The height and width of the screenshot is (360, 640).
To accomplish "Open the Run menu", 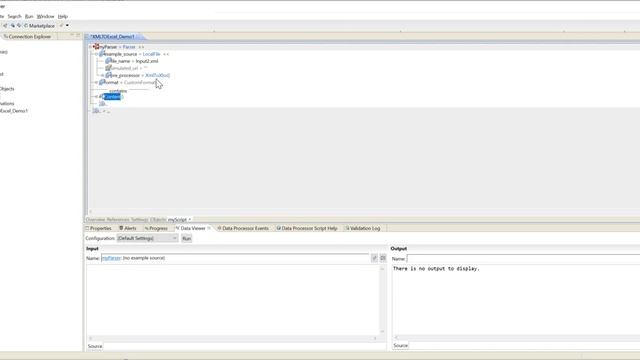I will pyautogui.click(x=29, y=16).
